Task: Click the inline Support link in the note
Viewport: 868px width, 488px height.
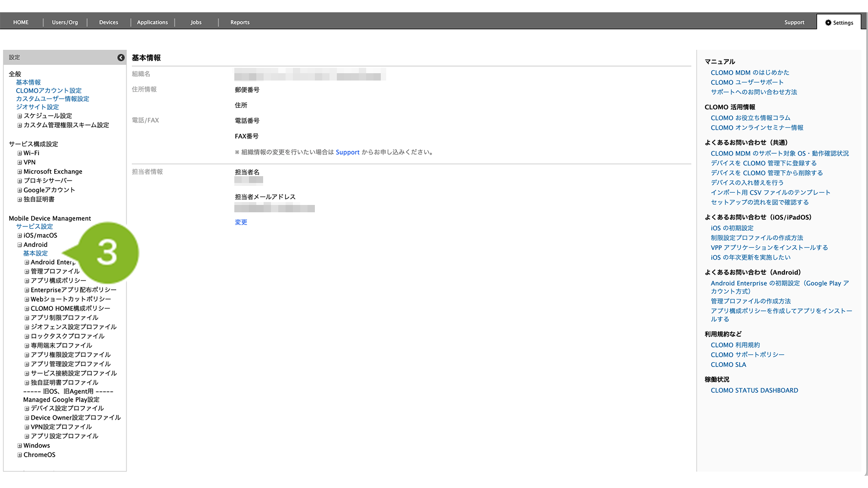Action: coord(347,152)
